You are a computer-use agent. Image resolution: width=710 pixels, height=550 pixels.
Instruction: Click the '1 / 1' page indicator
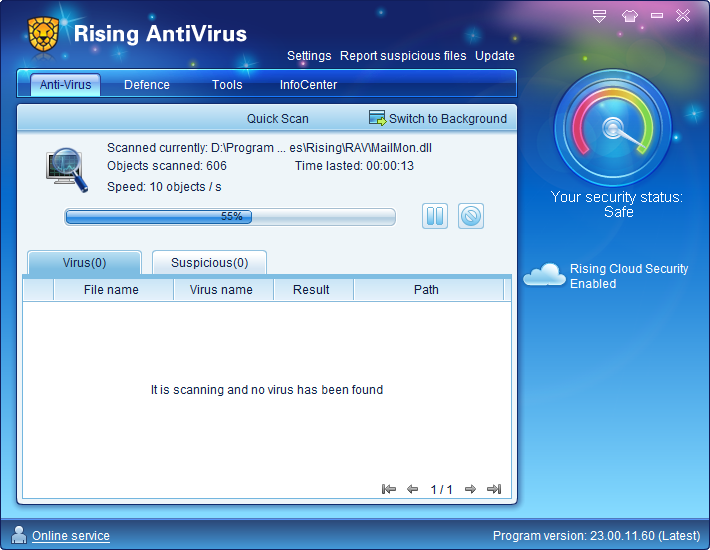(441, 489)
